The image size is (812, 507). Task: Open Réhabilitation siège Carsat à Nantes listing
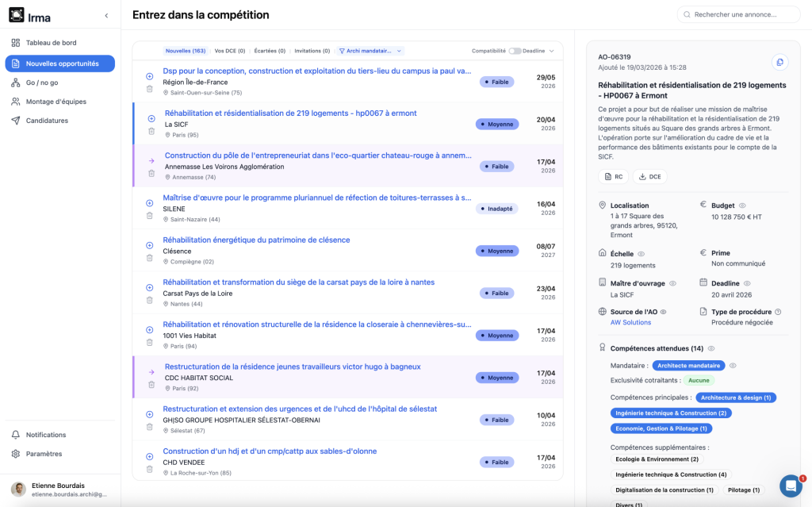point(299,282)
